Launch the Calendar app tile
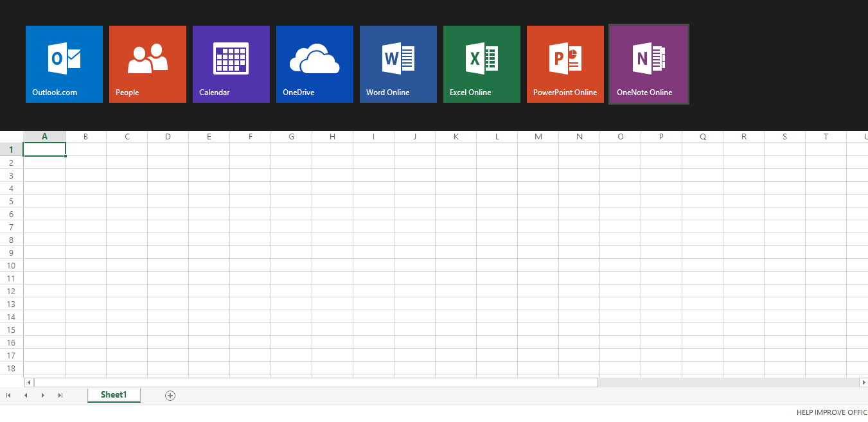868x422 pixels. tap(231, 64)
